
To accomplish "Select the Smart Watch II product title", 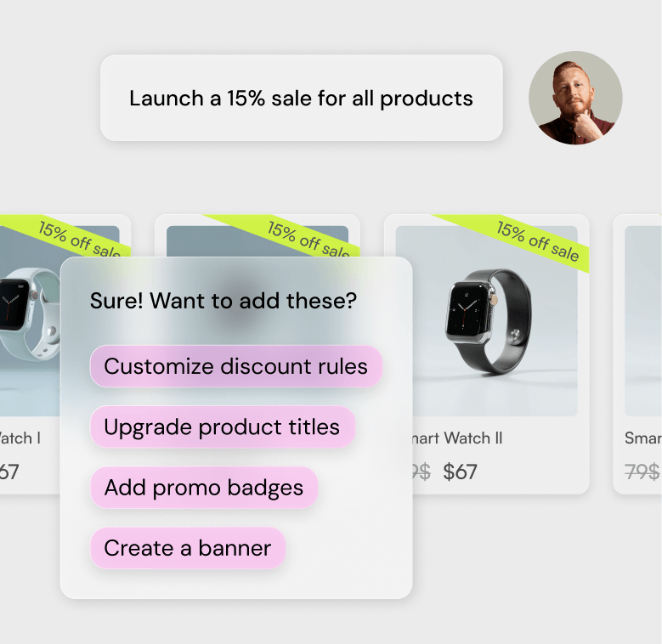I will coord(458,438).
